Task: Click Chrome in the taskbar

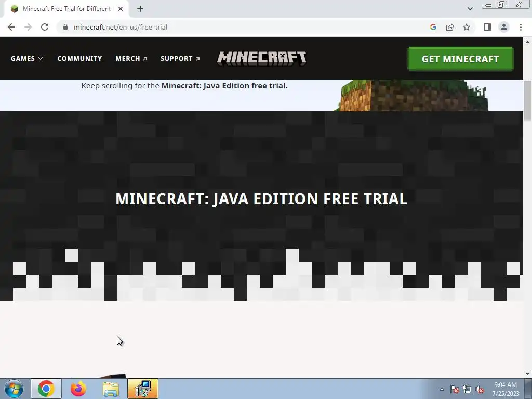Action: (x=46, y=389)
